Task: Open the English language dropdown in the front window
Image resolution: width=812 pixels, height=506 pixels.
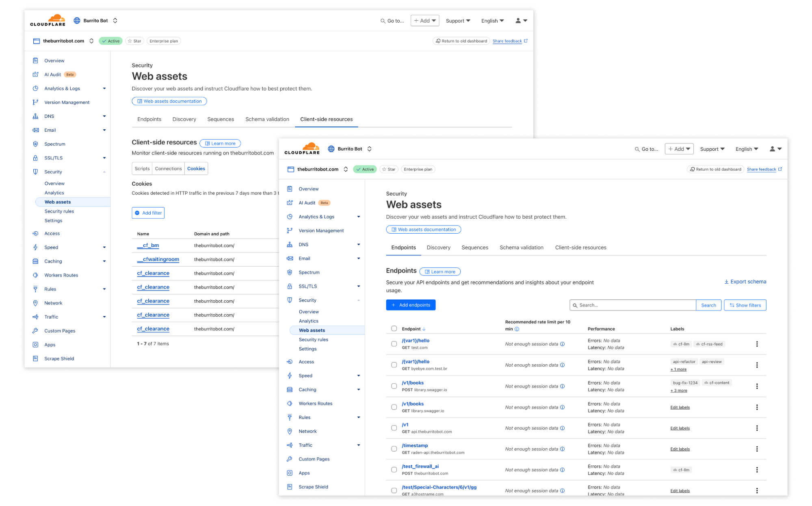Action: (x=747, y=149)
